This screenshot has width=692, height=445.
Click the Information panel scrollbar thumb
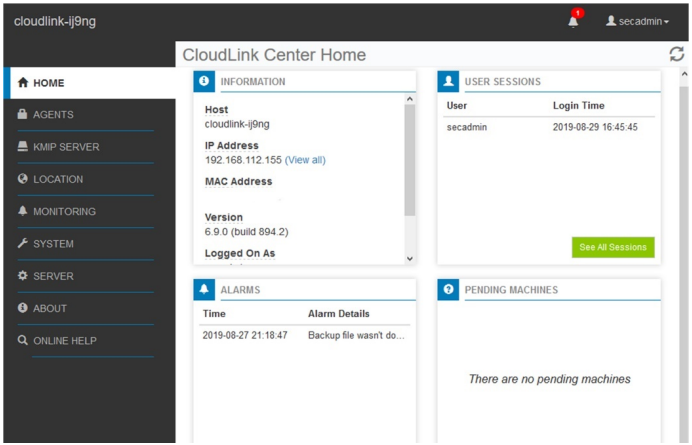tap(410, 160)
